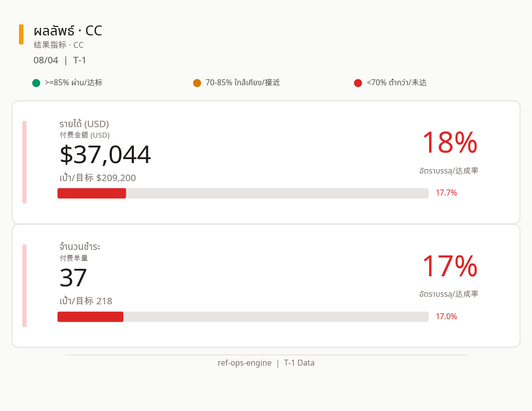The image size is (532, 411).
Task: Click the 08/04 | T-1 date line
Action: pyautogui.click(x=60, y=60)
